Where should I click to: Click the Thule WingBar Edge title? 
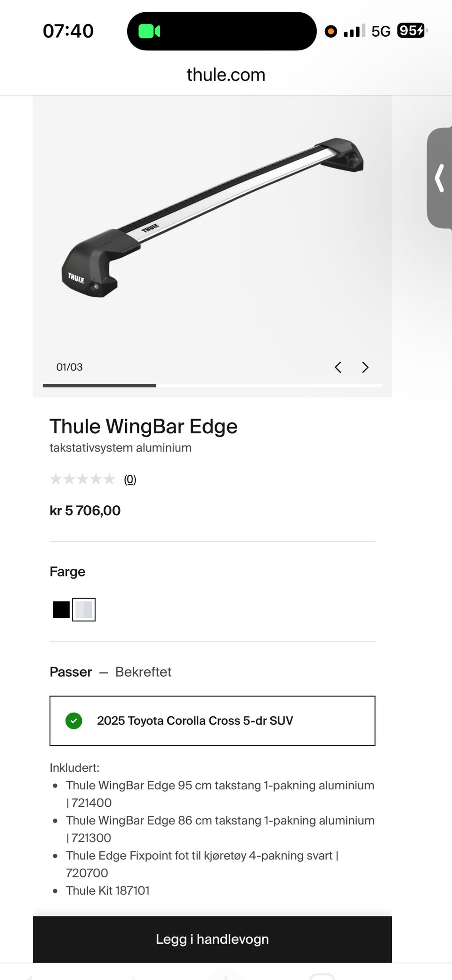tap(144, 426)
